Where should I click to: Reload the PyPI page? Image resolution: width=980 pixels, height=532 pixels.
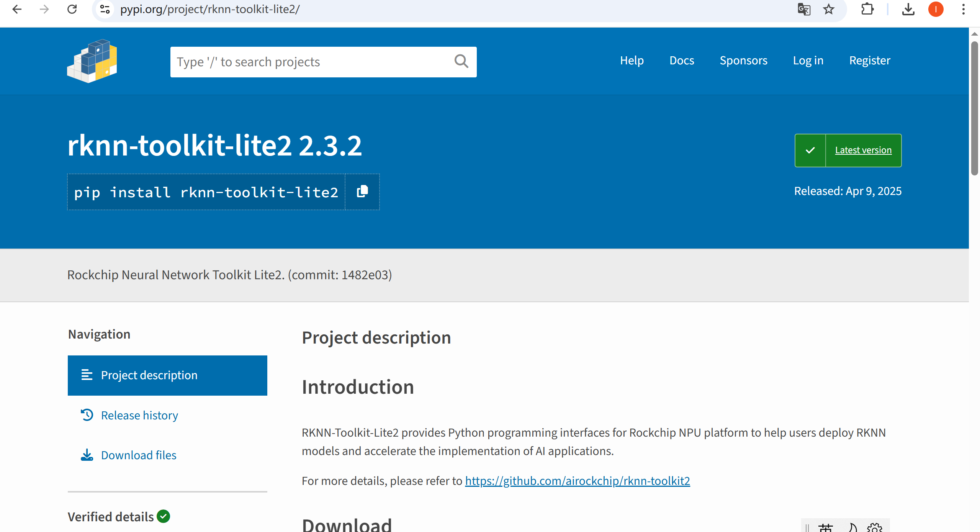pos(72,9)
